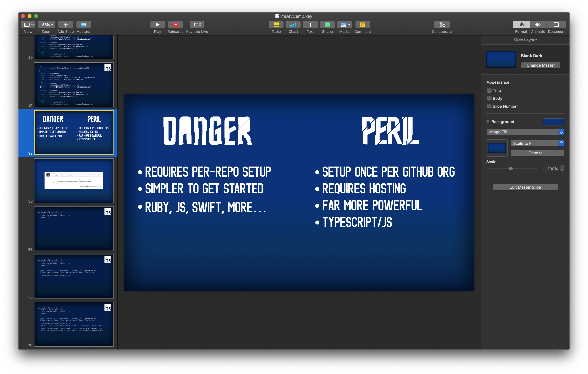Toggle the Slide Number checkbox
Image resolution: width=588 pixels, height=374 pixels.
489,106
